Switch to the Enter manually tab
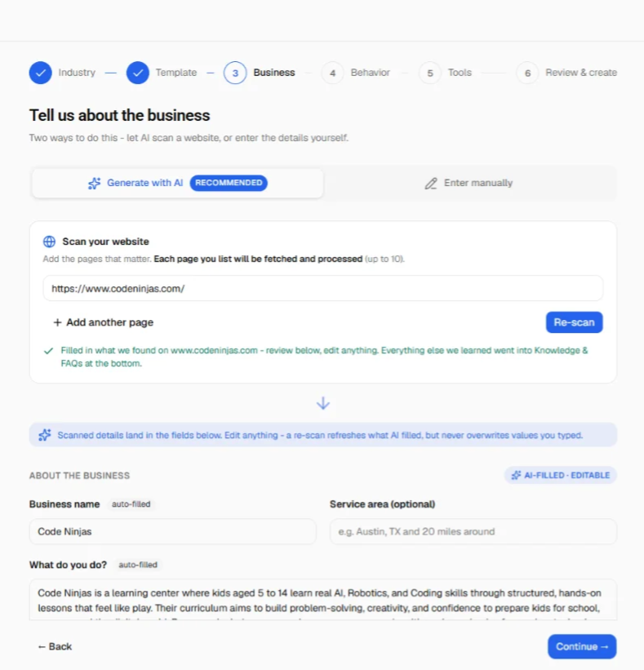Image resolution: width=644 pixels, height=670 pixels. pos(469,183)
